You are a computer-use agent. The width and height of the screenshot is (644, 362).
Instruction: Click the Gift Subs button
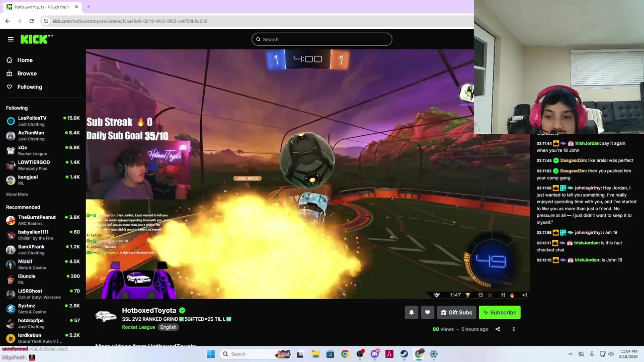click(x=456, y=312)
